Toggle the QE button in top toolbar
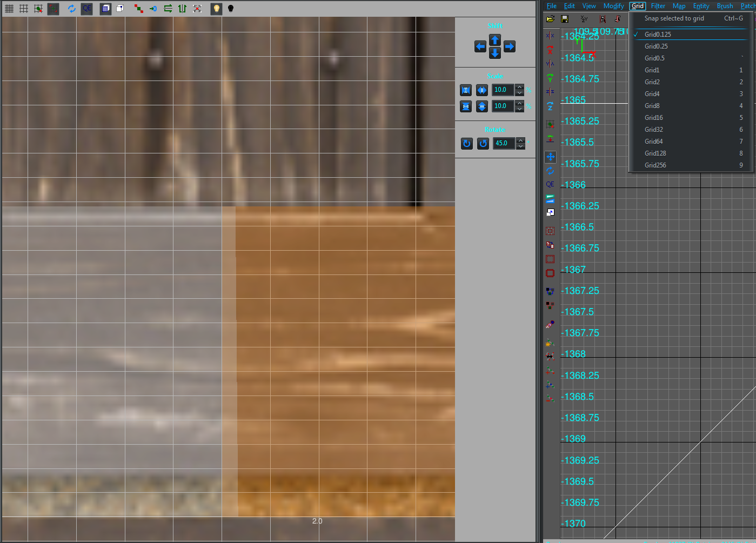The height and width of the screenshot is (543, 756). click(x=87, y=9)
